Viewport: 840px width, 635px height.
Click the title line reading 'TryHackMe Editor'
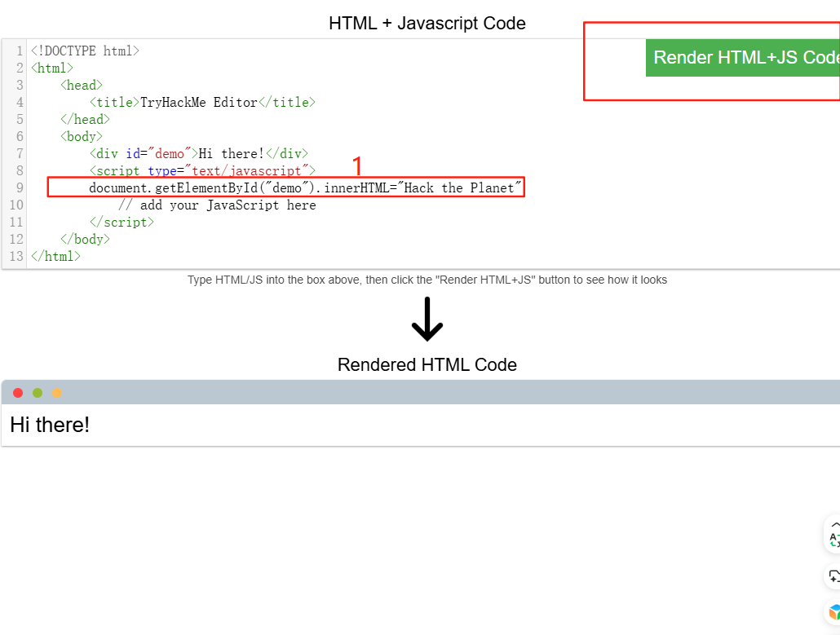pos(202,102)
